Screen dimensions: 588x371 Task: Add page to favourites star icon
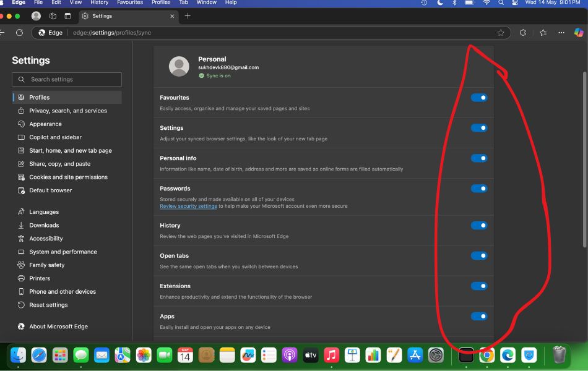(x=501, y=33)
